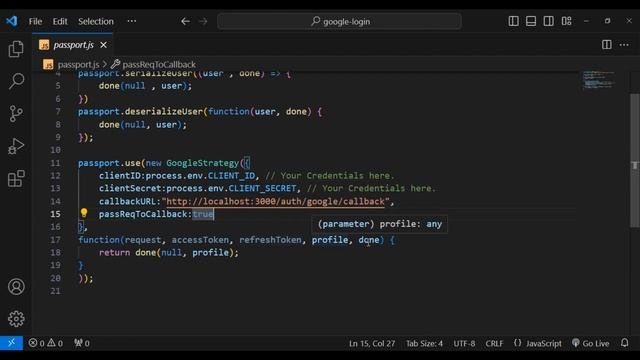The width and height of the screenshot is (640, 360).
Task: Click the VS Code logo icon
Action: click(11, 21)
